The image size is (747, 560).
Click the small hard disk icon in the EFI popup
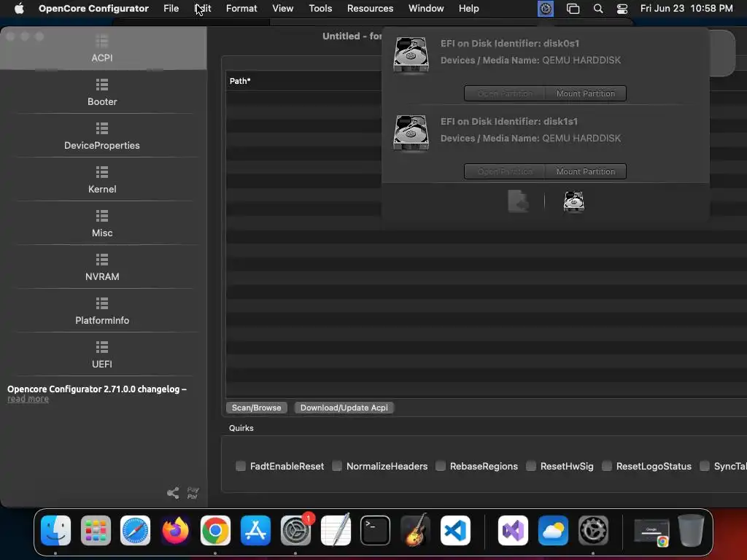573,201
